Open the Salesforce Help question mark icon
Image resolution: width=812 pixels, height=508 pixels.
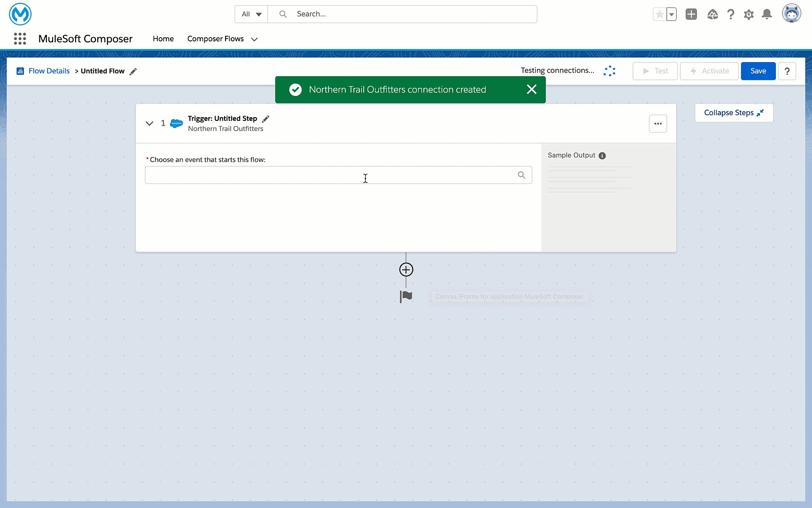(x=731, y=14)
